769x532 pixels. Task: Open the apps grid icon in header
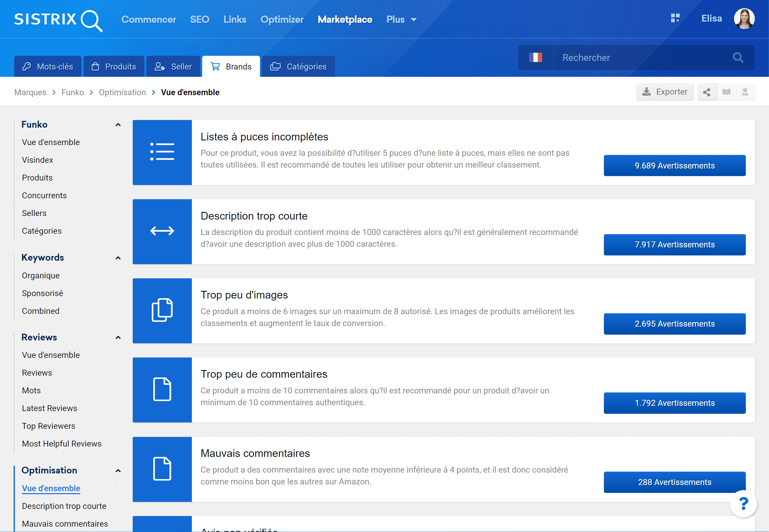coord(675,18)
